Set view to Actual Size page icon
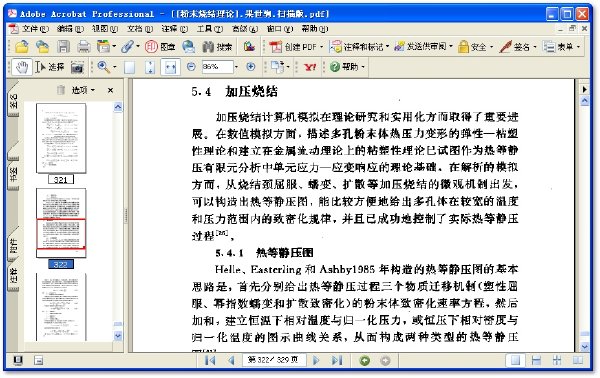Image resolution: width=600 pixels, height=378 pixels. (x=129, y=67)
